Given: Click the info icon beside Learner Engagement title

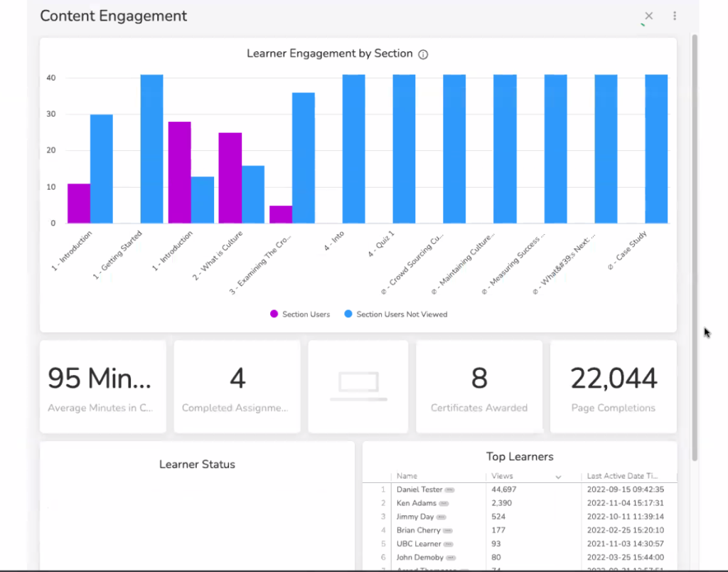Looking at the screenshot, I should click(x=423, y=54).
